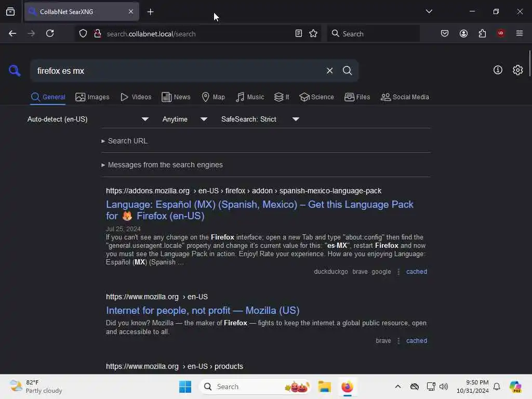Click the SearXNG magnifier logo
The width and height of the screenshot is (532, 399).
pos(15,71)
